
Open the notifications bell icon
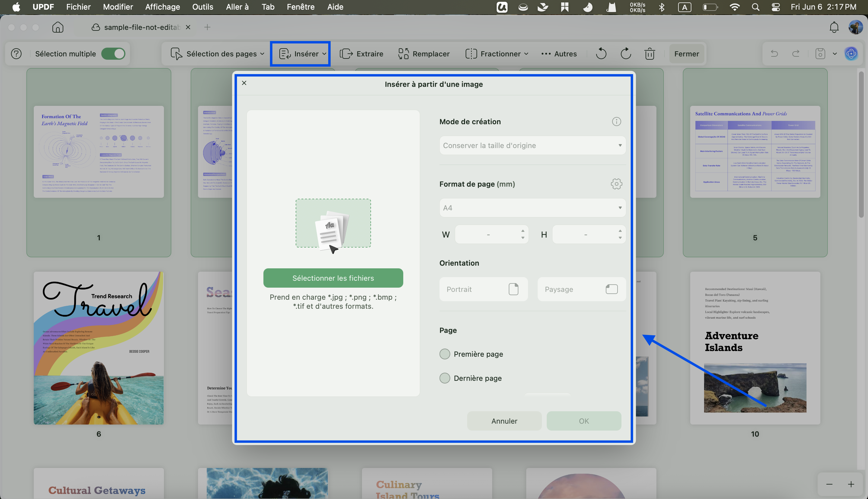pyautogui.click(x=834, y=27)
